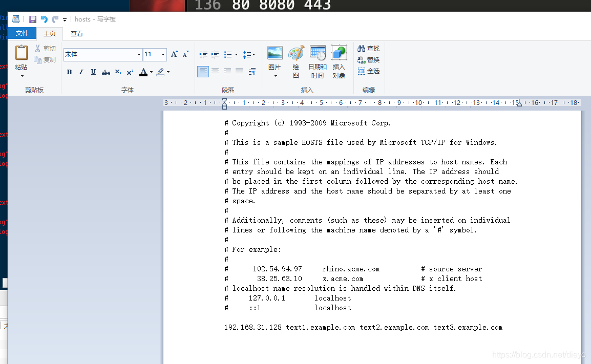Insert 日期和时间
Viewport: 591px width, 364px height.
pos(318,62)
